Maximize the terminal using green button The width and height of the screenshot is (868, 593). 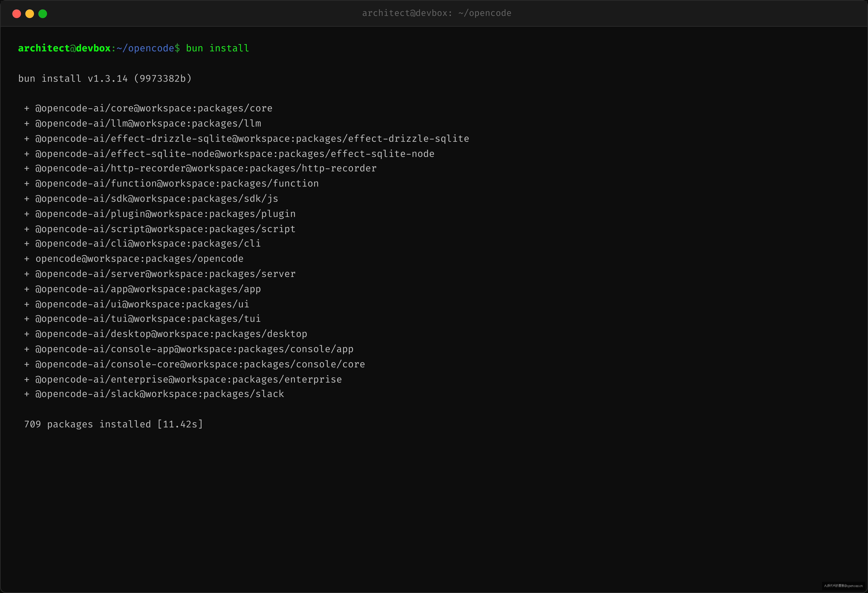tap(42, 14)
